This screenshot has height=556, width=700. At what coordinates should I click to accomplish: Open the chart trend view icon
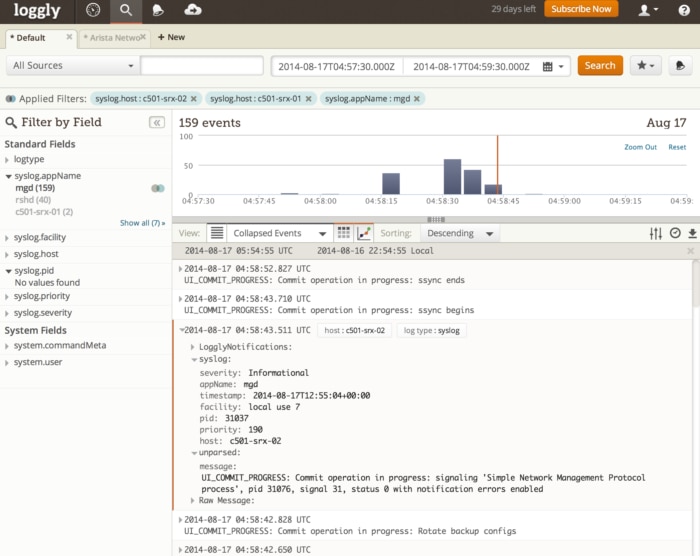(364, 233)
